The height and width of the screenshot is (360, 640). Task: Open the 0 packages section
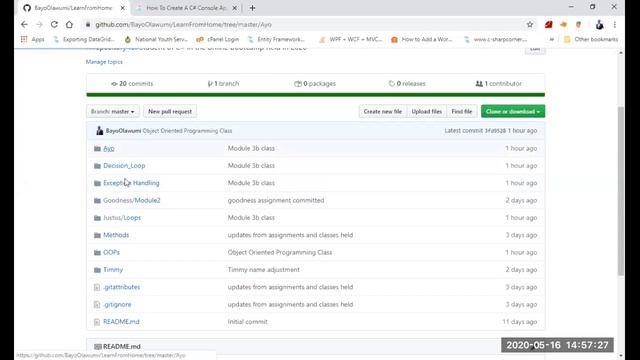click(315, 83)
